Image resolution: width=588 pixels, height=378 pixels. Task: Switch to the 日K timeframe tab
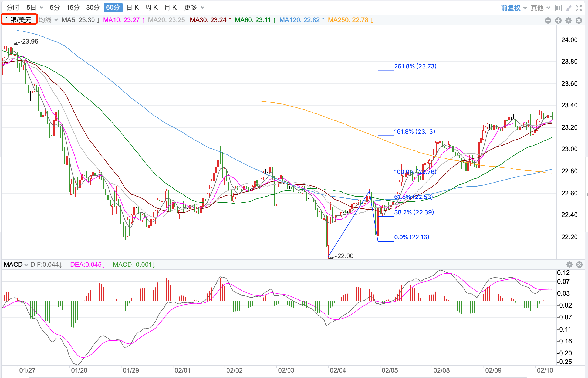pos(133,8)
